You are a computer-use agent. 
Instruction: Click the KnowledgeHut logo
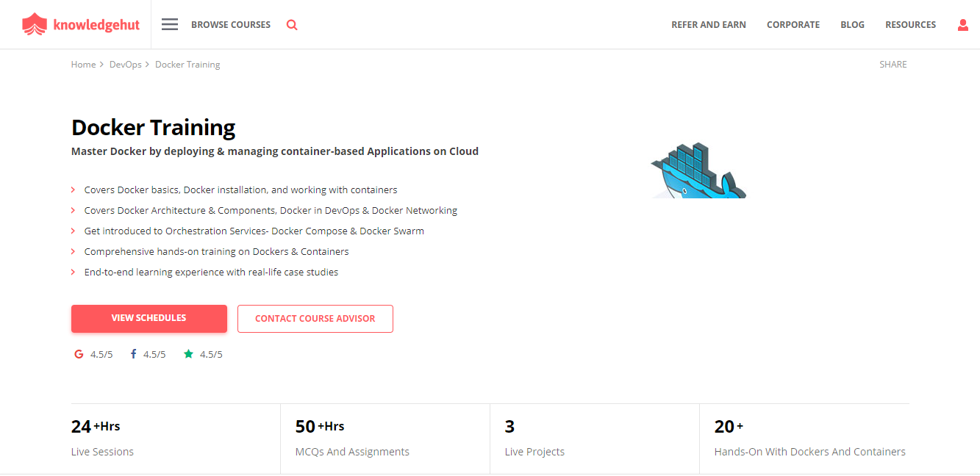[81, 24]
